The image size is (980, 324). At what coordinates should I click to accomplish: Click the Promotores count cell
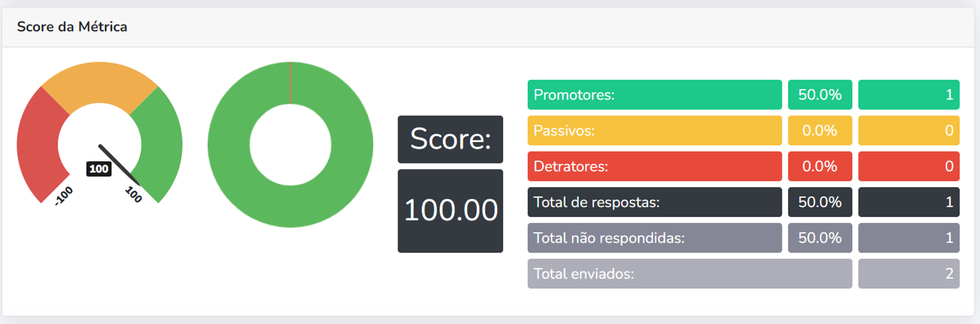click(908, 95)
